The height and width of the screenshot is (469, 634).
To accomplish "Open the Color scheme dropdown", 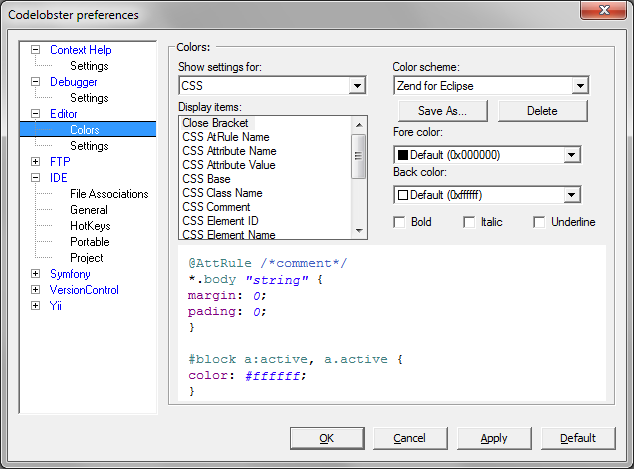I will [x=580, y=86].
